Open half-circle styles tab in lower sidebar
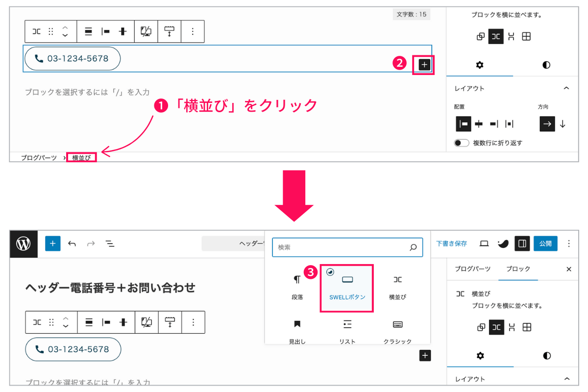This screenshot has width=588, height=392. [x=546, y=356]
